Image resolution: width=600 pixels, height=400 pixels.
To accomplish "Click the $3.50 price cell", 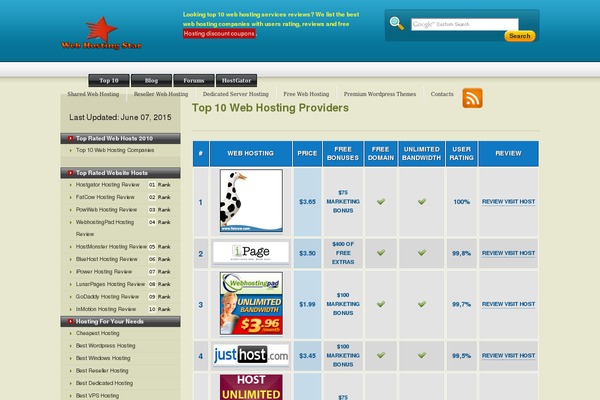I will 307,253.
